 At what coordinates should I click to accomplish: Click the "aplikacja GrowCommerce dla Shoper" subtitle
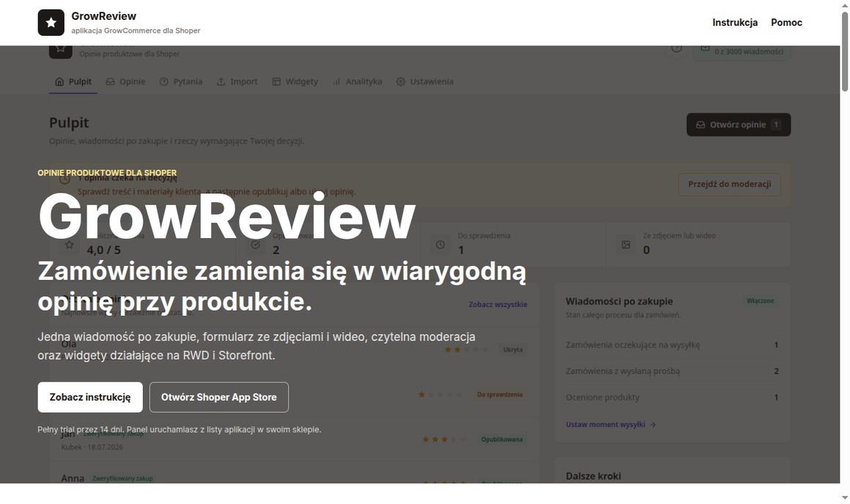(x=136, y=31)
